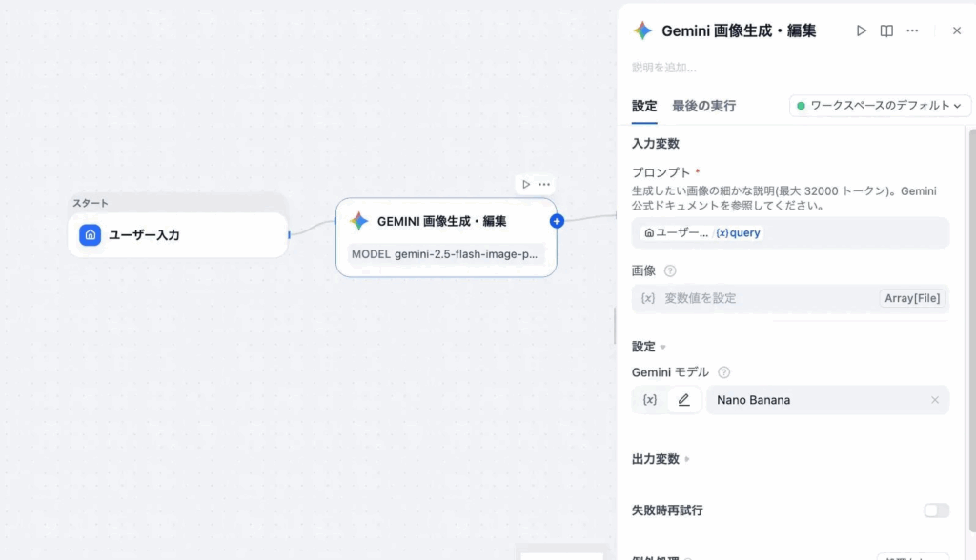Switch to the 最後の実行 tab
976x560 pixels.
coord(703,106)
